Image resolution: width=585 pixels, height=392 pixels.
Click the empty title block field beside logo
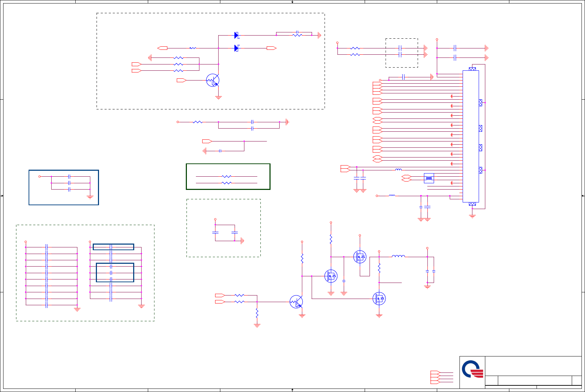click(533, 366)
